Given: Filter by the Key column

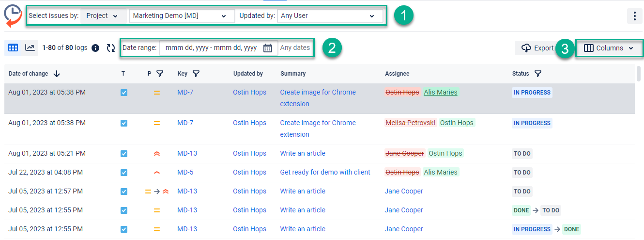Looking at the screenshot, I should (x=196, y=74).
